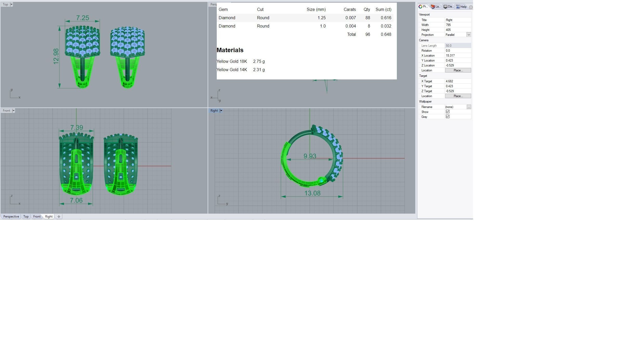Screen dimensions: 644x351
Task: Switch to the Top viewport tab
Action: [26, 217]
